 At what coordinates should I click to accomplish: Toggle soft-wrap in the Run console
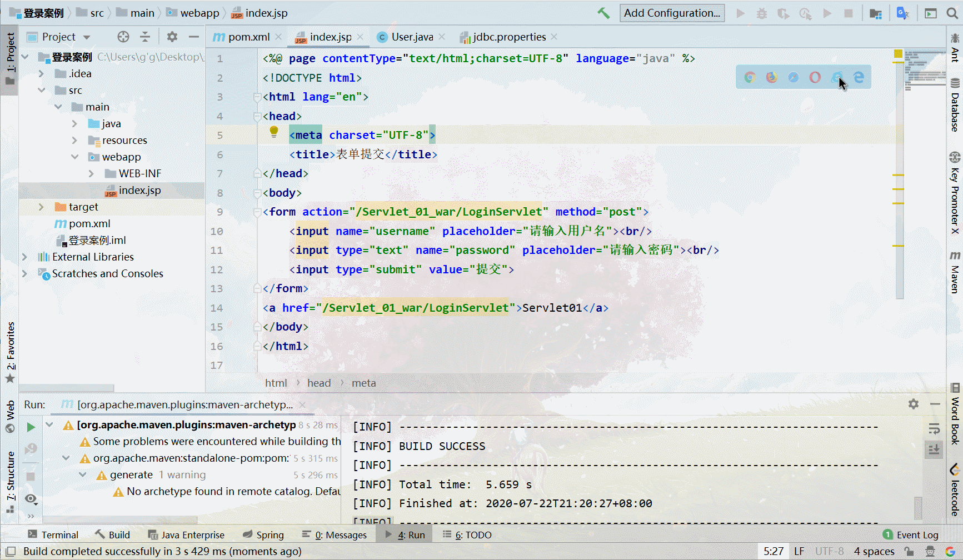tap(934, 428)
